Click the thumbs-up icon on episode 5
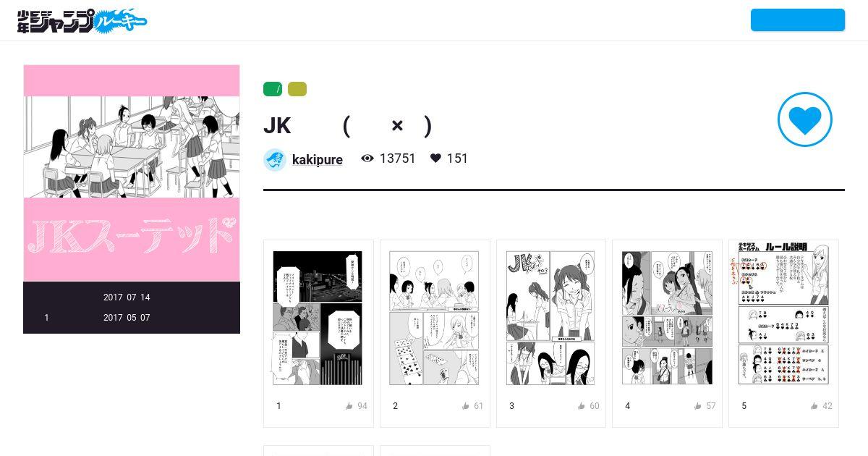 pyautogui.click(x=814, y=406)
